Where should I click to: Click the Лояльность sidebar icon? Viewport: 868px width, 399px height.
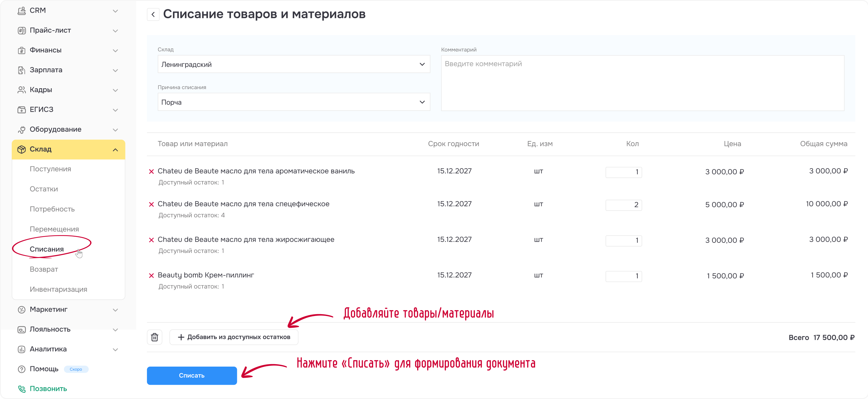point(22,330)
